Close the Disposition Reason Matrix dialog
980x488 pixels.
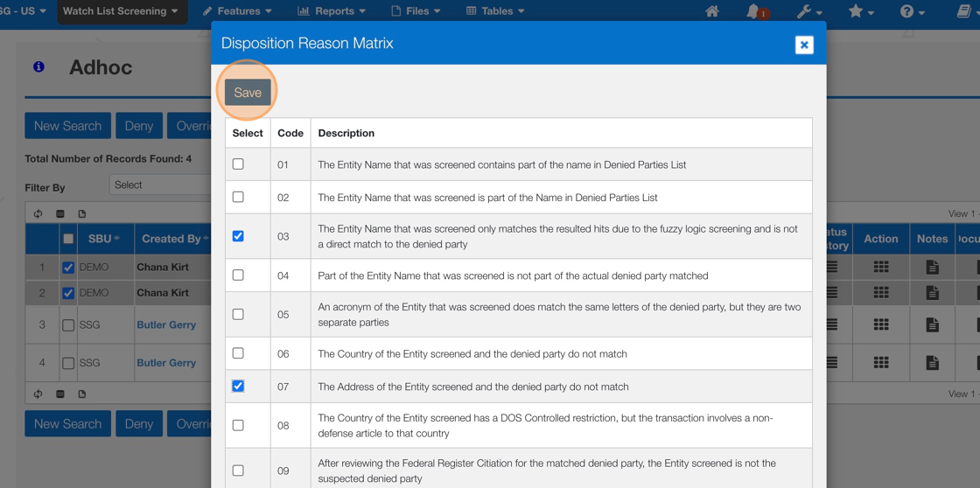[x=804, y=45]
